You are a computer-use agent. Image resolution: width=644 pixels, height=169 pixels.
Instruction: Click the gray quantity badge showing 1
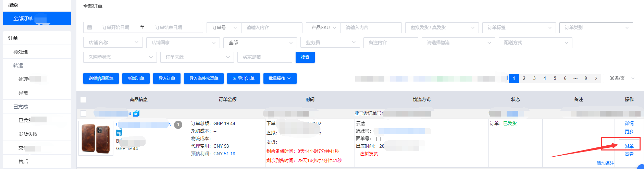(x=178, y=125)
